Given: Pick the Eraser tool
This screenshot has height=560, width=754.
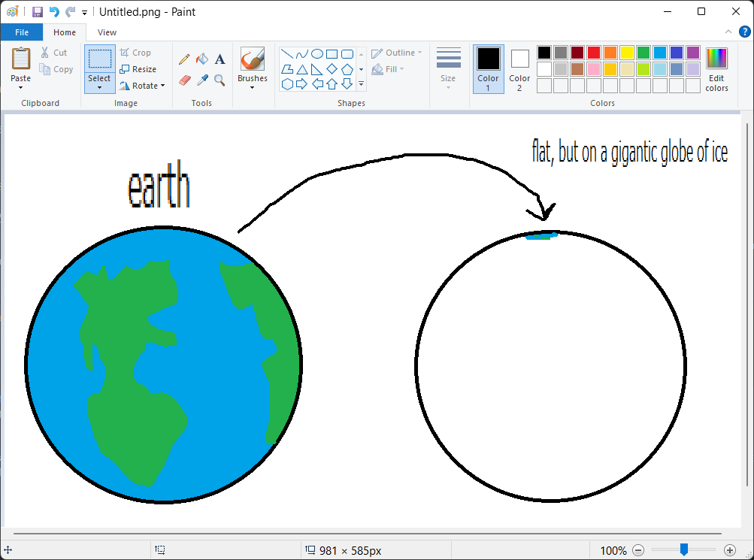Looking at the screenshot, I should 184,80.
